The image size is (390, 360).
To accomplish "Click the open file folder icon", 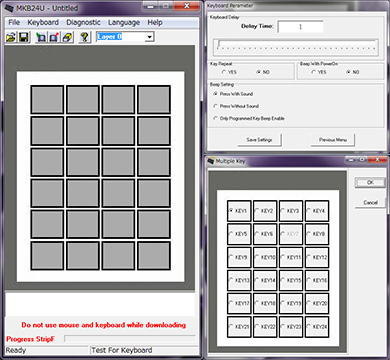I will (x=11, y=37).
